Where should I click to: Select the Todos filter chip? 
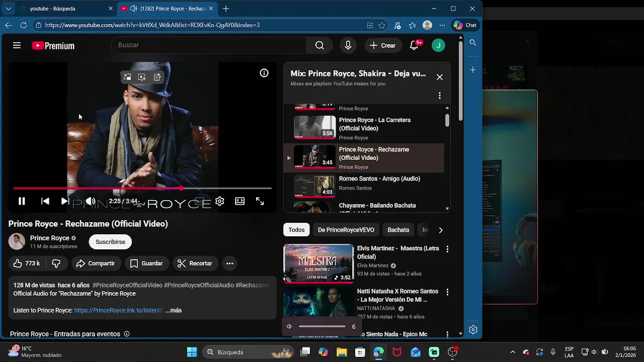(296, 230)
